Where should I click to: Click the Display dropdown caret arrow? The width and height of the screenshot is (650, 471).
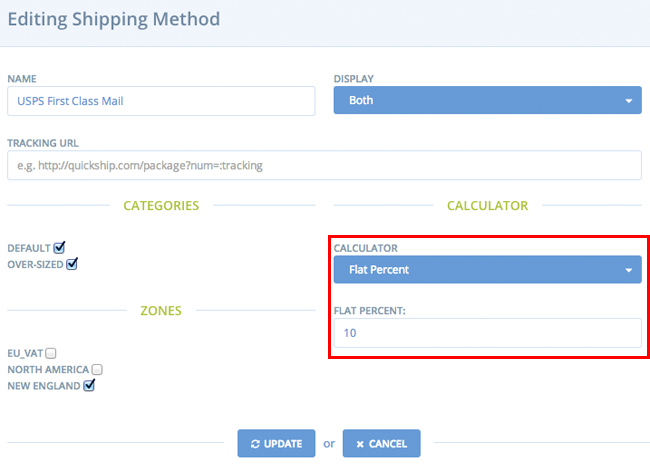[628, 101]
